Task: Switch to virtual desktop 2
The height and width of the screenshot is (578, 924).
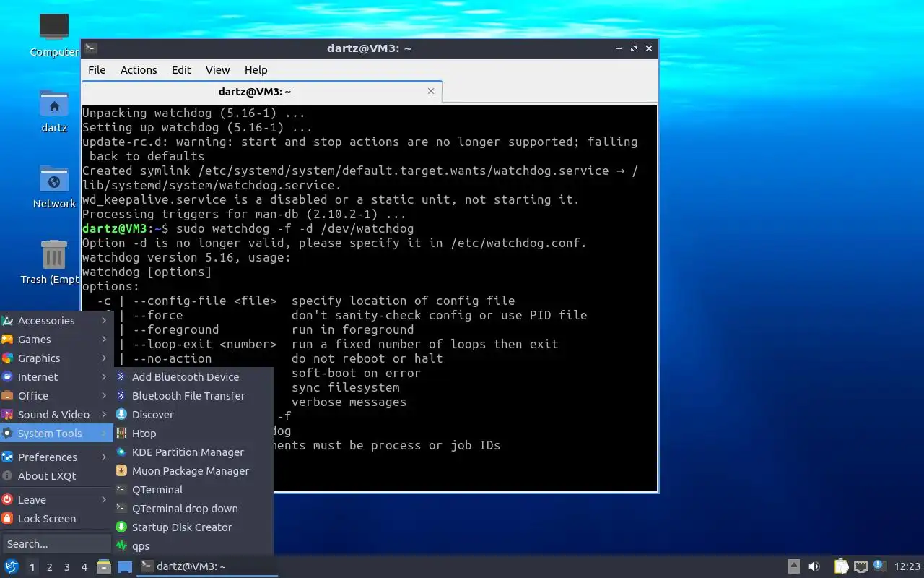Action: (x=50, y=567)
